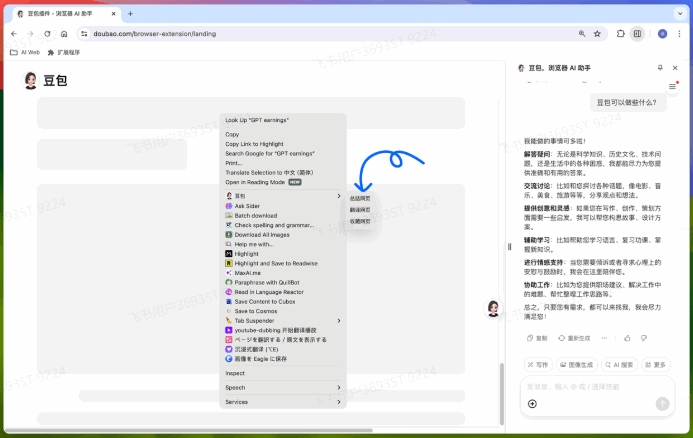The width and height of the screenshot is (693, 438).
Task: Choose Translate Selection to 中文
Action: tap(283, 172)
